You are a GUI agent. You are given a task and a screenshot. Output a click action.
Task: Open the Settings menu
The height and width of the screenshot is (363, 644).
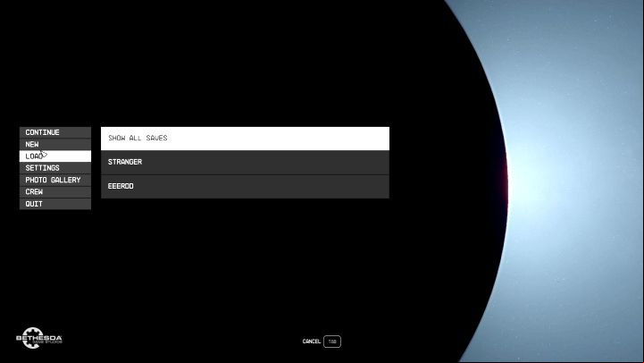point(55,168)
